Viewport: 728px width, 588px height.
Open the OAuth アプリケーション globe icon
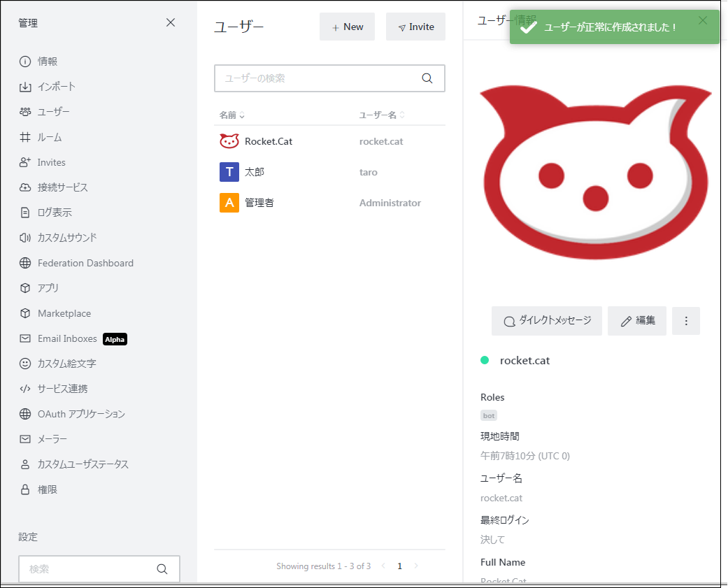pyautogui.click(x=25, y=414)
